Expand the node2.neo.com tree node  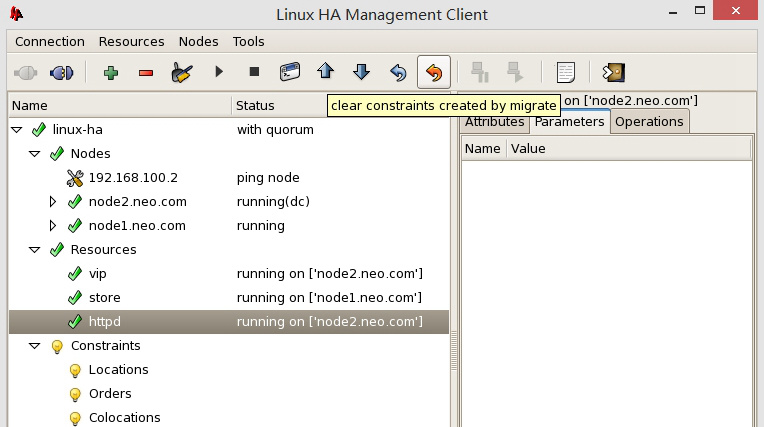pyautogui.click(x=54, y=202)
